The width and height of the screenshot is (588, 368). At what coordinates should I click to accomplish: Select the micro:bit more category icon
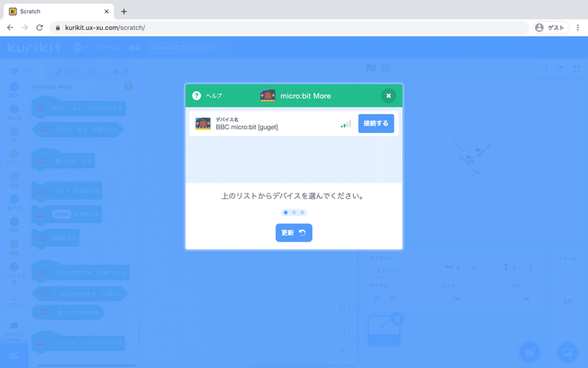(x=14, y=325)
